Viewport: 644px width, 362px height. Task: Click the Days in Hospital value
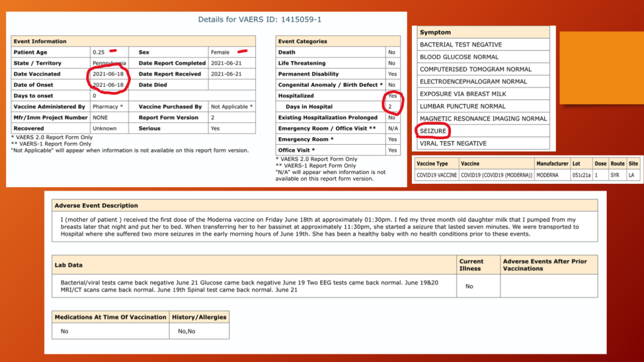[x=392, y=106]
